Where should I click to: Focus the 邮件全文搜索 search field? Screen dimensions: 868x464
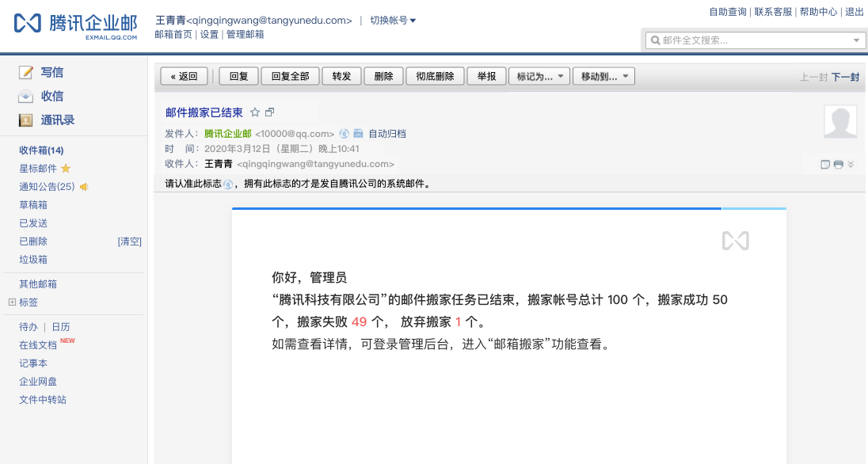point(756,40)
